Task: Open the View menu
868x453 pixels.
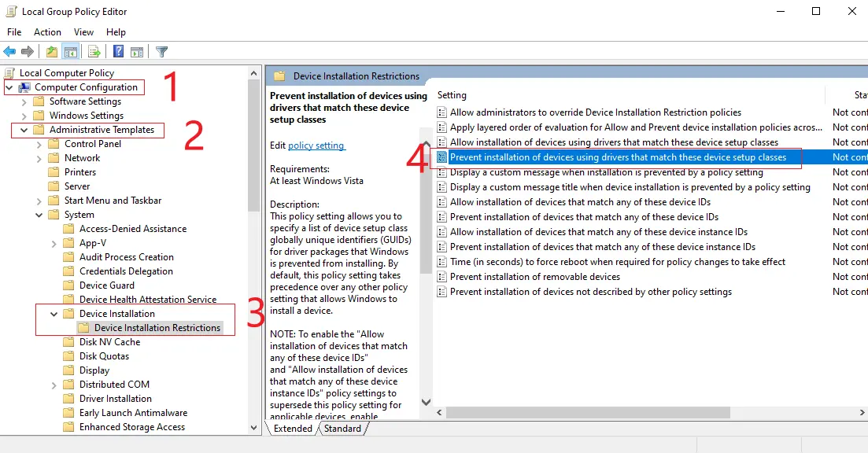Action: [x=83, y=31]
